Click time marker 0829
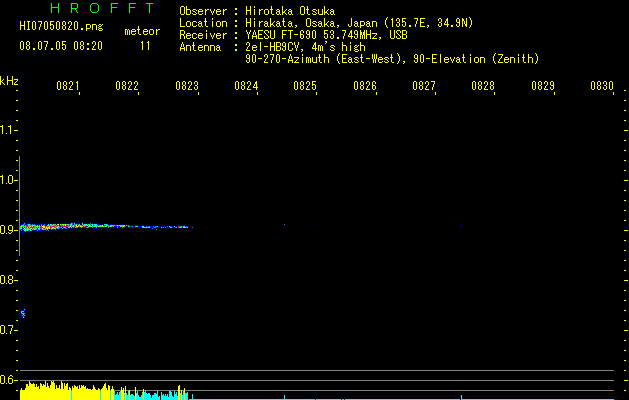 543,86
